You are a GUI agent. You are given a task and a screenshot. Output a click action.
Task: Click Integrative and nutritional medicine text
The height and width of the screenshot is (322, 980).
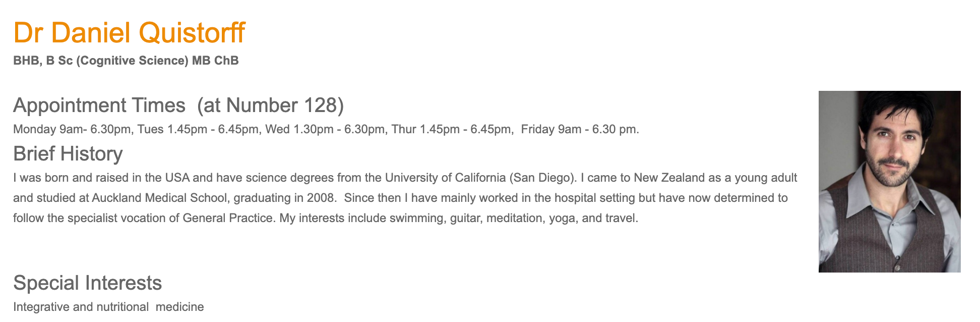tap(108, 307)
